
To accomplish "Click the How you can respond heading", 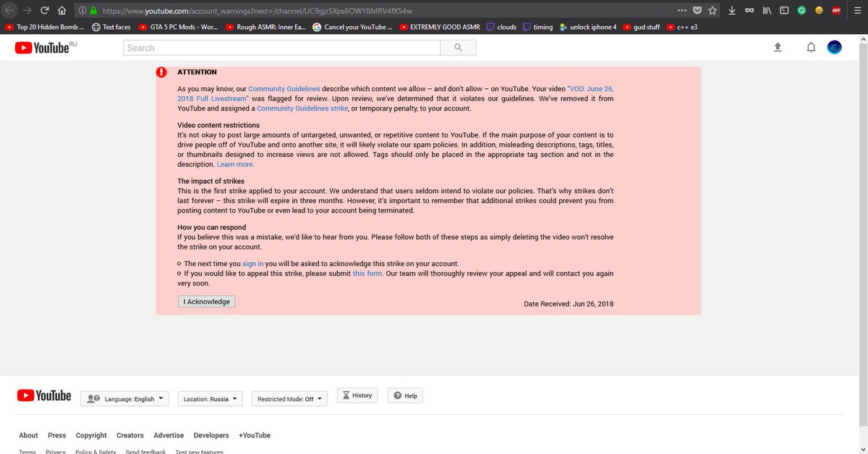I will pos(212,227).
